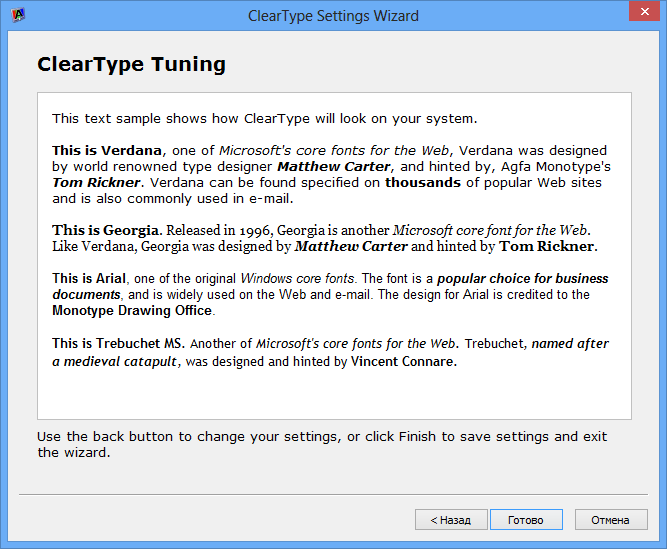Click 'popular choice for business documents' text
The height and width of the screenshot is (549, 667).
pos(523,278)
